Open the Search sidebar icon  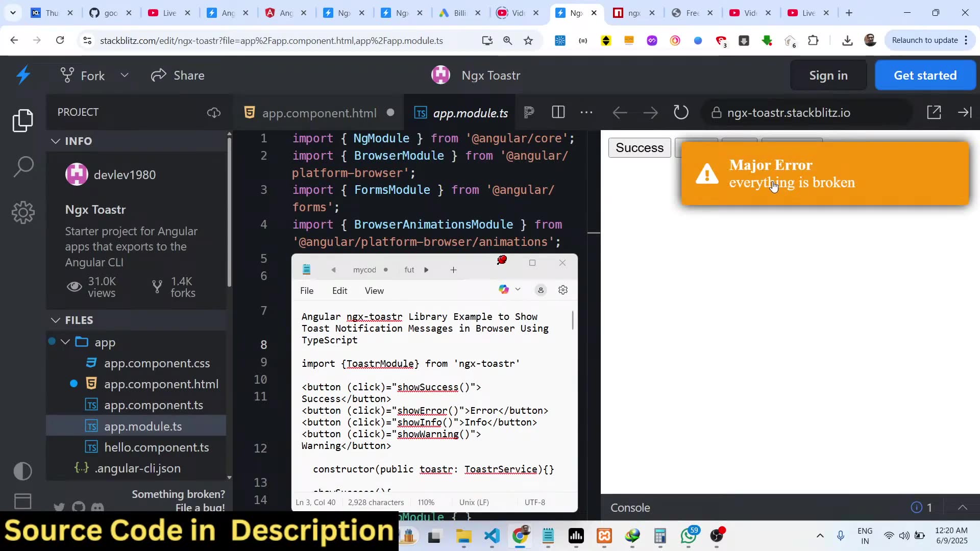pos(23,166)
